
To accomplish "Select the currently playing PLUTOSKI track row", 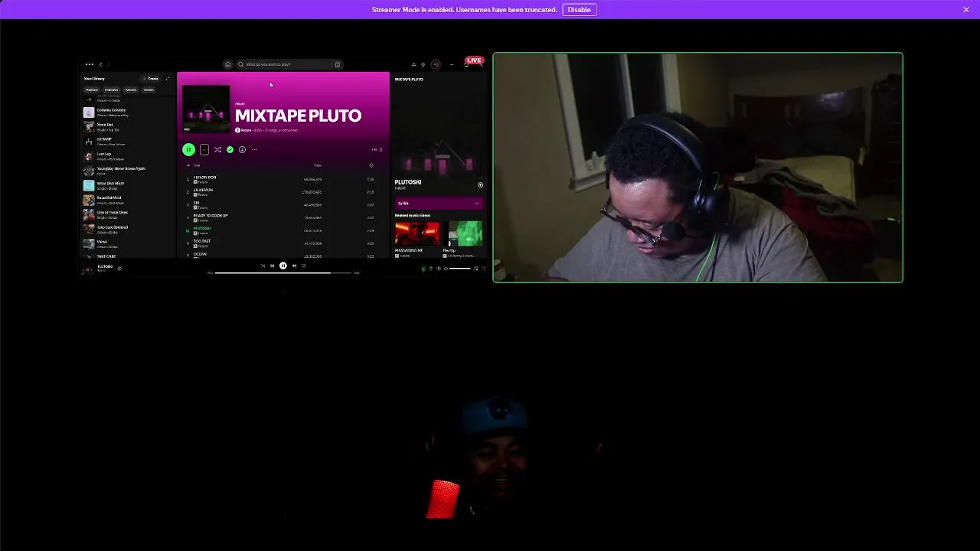I will tap(282, 230).
